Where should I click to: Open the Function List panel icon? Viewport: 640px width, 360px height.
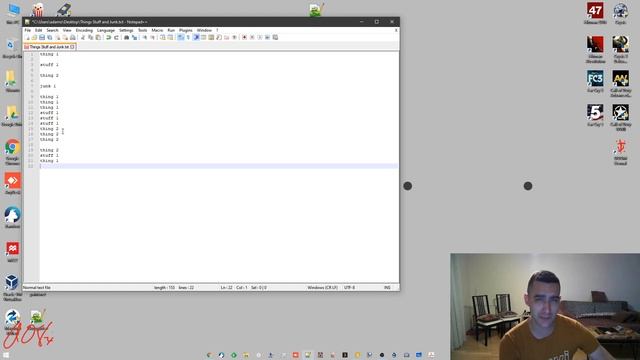pos(219,37)
